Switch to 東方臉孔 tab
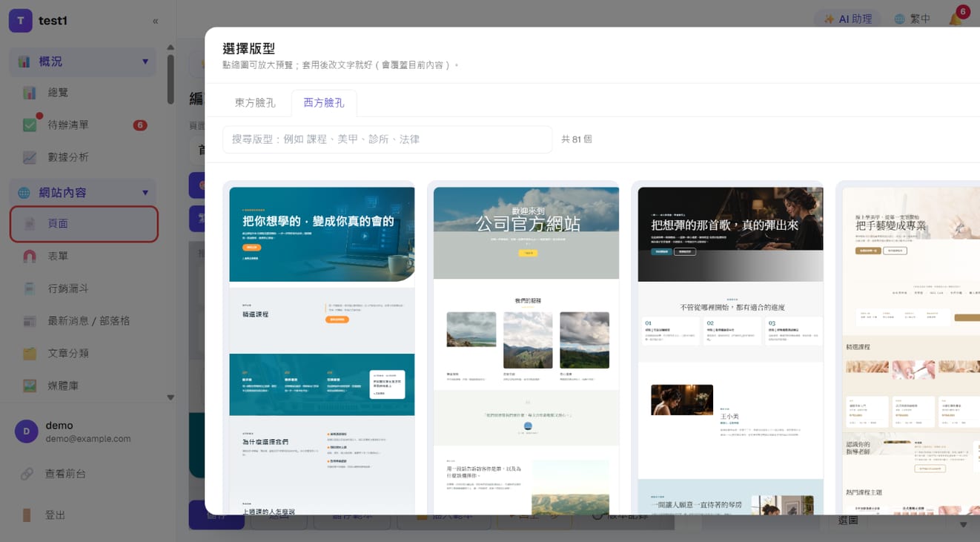The height and width of the screenshot is (542, 980). coord(255,103)
